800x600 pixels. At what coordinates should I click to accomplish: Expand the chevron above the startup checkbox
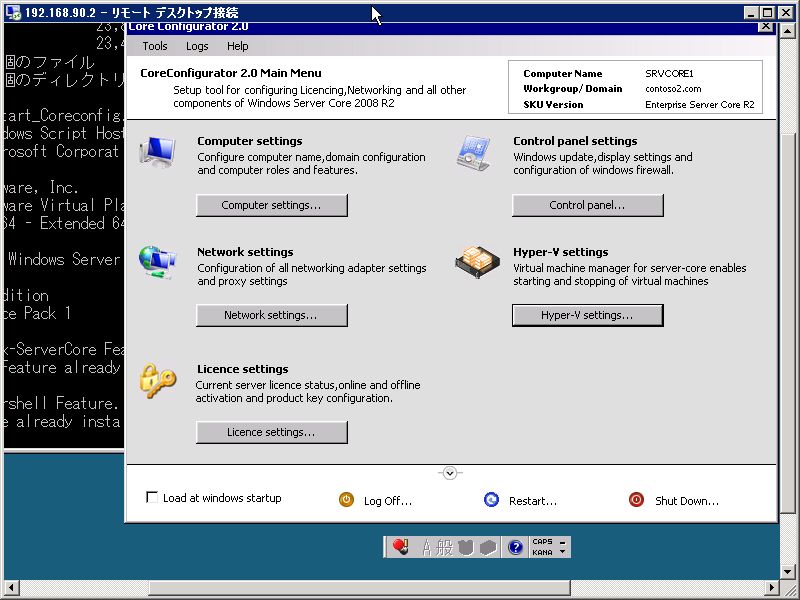pos(450,472)
